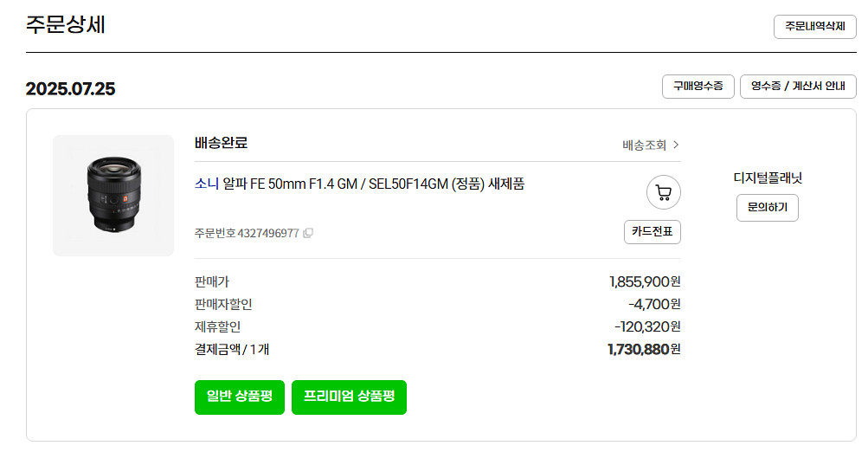Click the 주문상세 page heading
The image size is (868, 452).
click(x=66, y=25)
